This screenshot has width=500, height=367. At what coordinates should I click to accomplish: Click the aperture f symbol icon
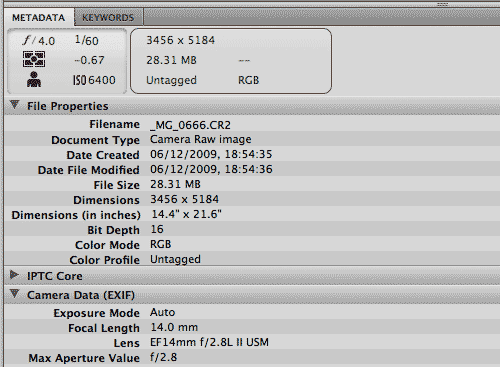click(27, 40)
